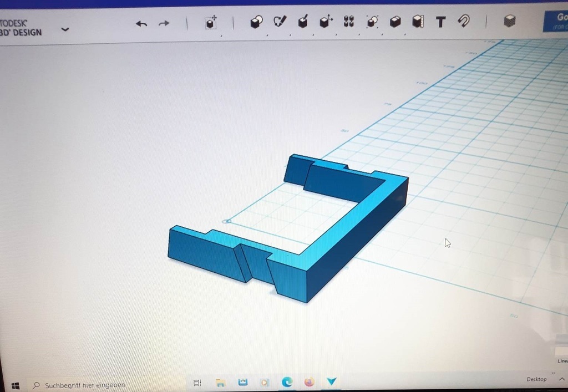Activate the Text tool (T)
The width and height of the screenshot is (568, 392).
440,22
